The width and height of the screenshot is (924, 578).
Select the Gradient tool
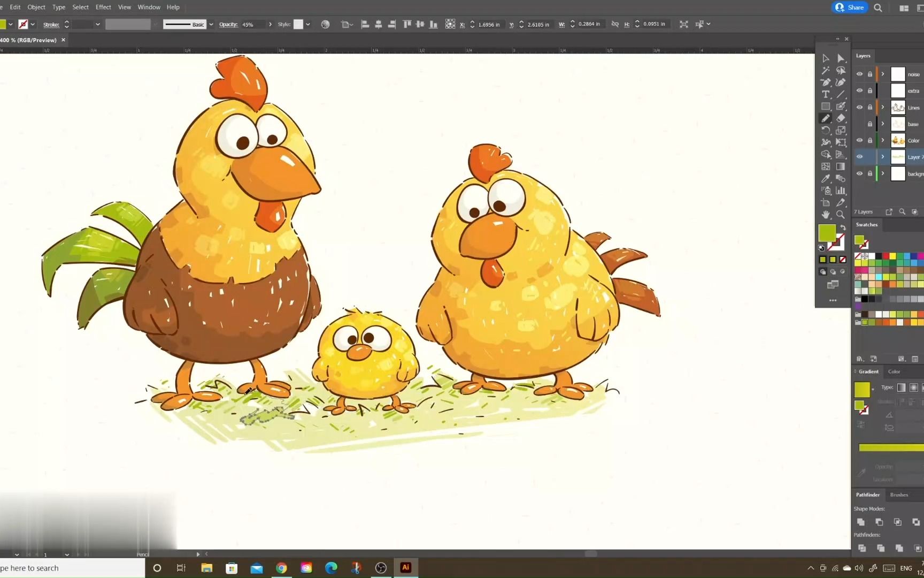(841, 167)
